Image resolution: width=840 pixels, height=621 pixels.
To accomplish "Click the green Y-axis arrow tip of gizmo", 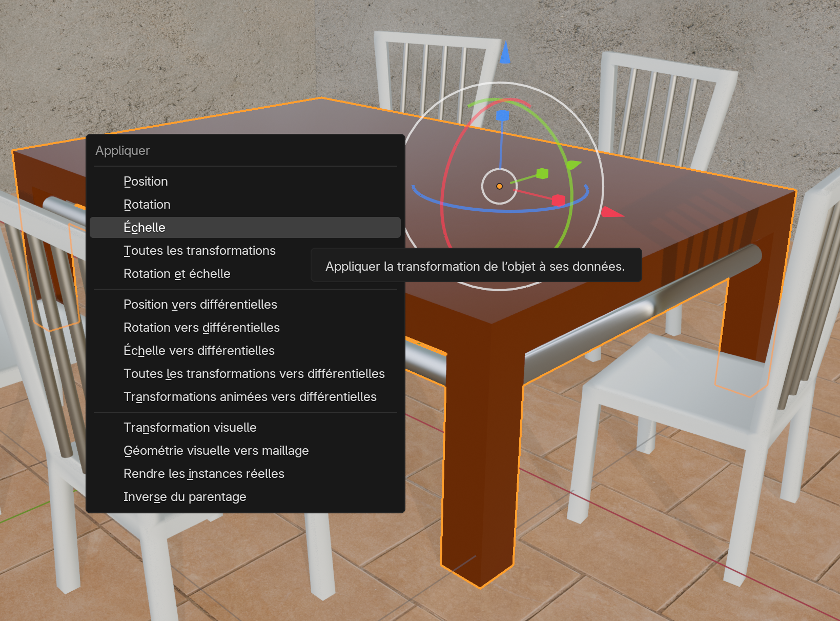I will [x=572, y=165].
